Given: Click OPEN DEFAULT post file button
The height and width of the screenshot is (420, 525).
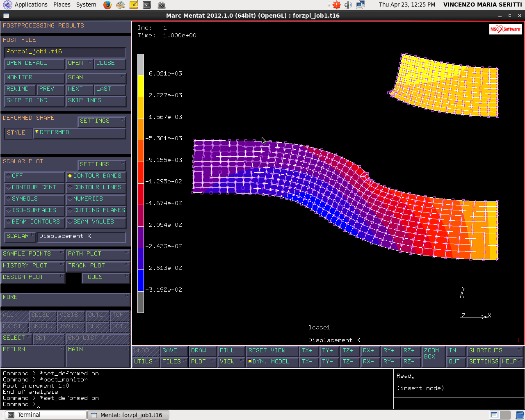Looking at the screenshot, I should (34, 63).
